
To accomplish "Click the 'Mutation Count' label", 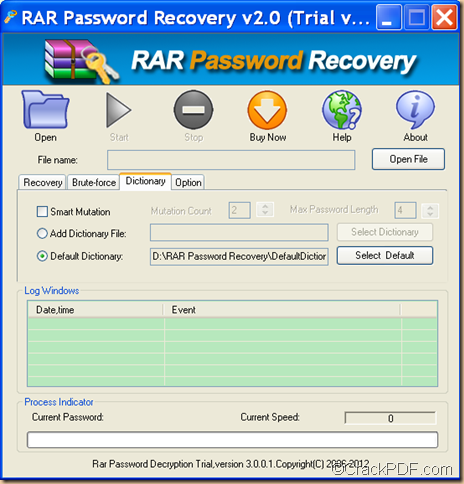I will point(181,211).
